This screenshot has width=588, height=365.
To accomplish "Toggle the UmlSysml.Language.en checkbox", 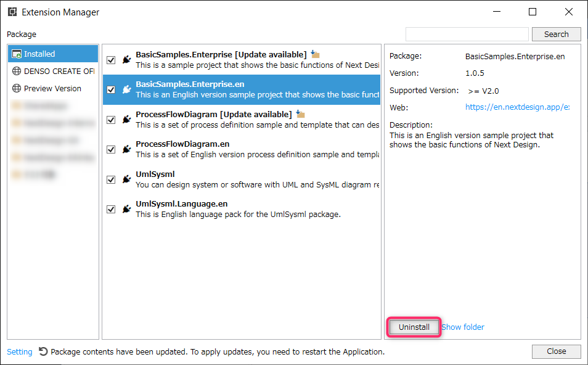I will [x=111, y=209].
